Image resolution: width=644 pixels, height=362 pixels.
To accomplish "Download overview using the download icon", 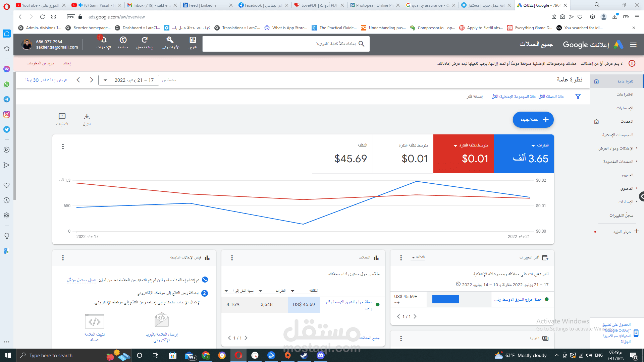I will (87, 117).
